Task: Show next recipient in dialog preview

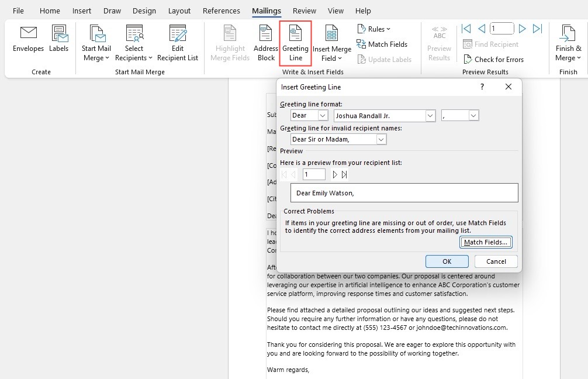Action: [335, 174]
